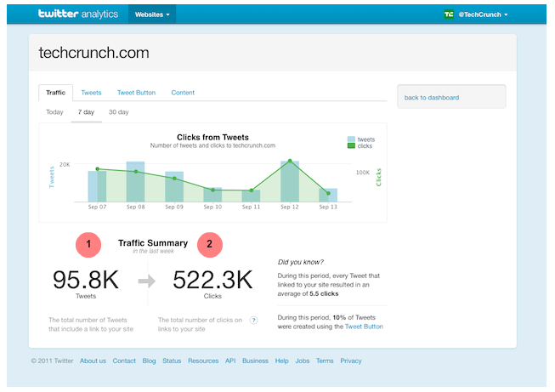This screenshot has width=555, height=392.
Task: Click the help question mark icon
Action: 253,320
